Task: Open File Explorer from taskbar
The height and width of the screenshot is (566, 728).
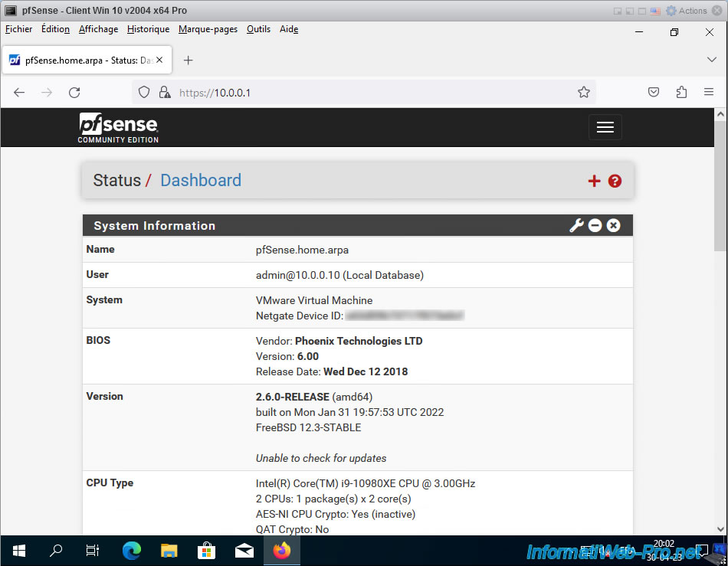Action: pos(169,551)
